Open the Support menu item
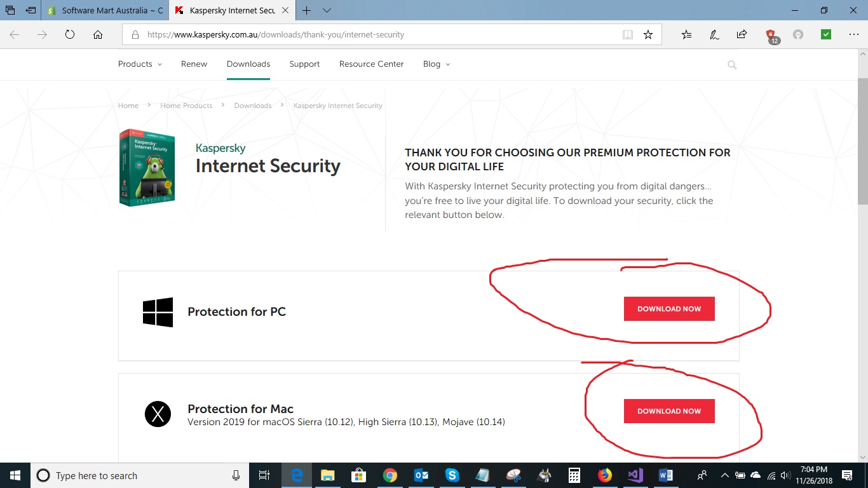 pyautogui.click(x=304, y=64)
